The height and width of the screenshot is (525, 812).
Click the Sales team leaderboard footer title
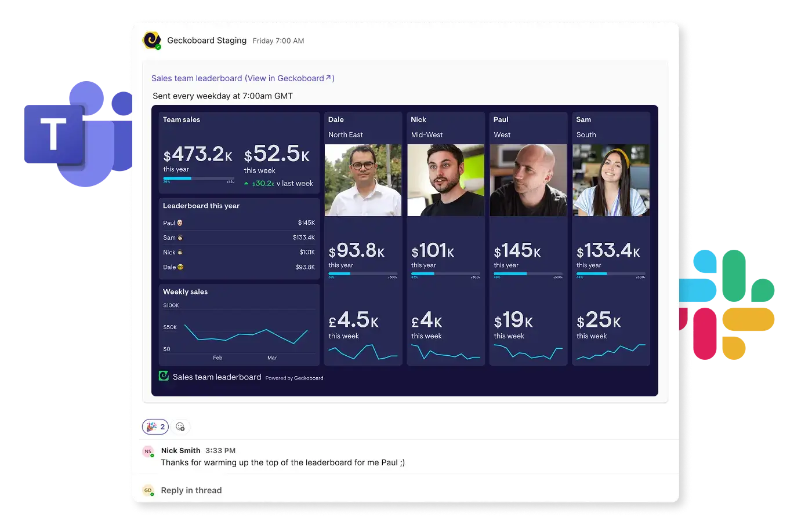click(x=217, y=377)
